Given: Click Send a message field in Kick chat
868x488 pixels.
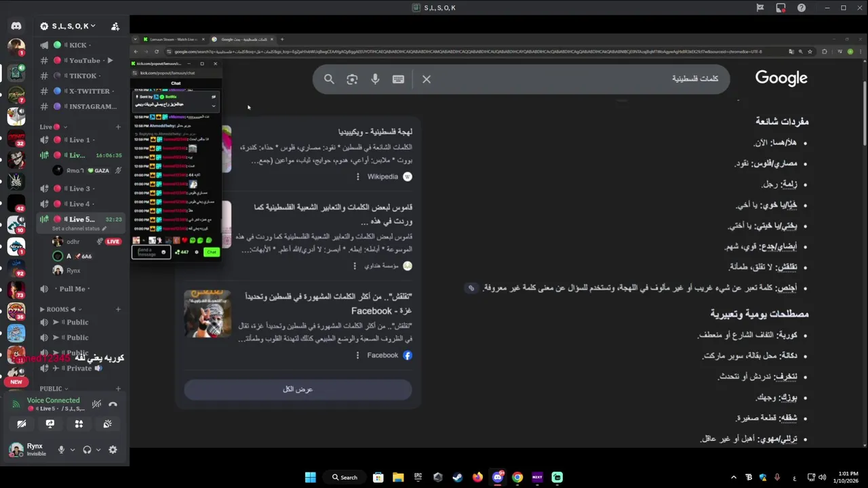Looking at the screenshot, I should (x=151, y=252).
